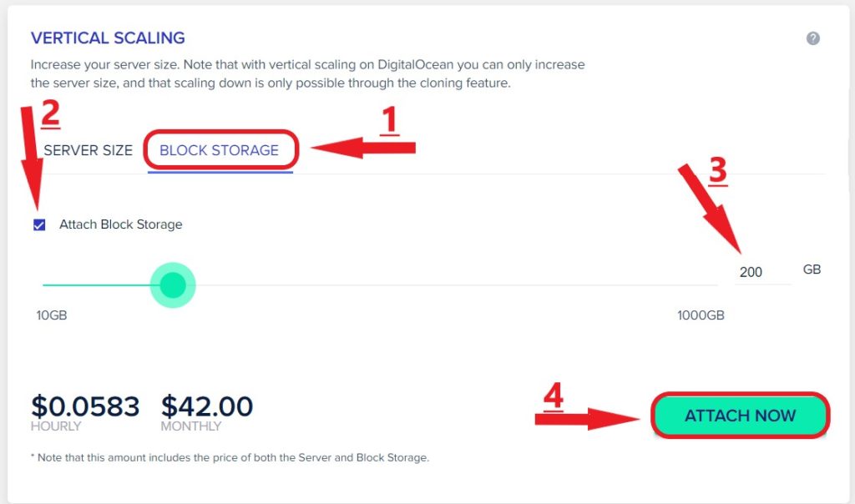This screenshot has height=504, width=855.
Task: Uncheck the Attach Block Storage checkbox
Action: 39,224
